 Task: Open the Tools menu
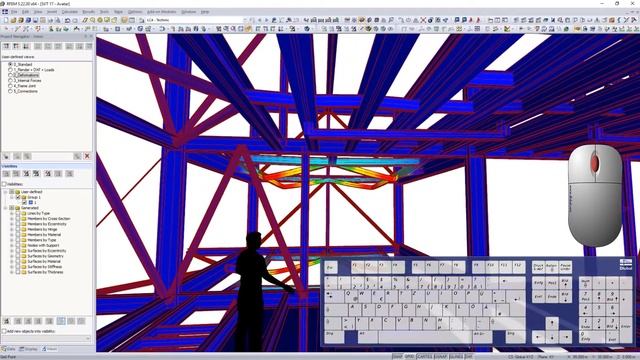pos(104,12)
